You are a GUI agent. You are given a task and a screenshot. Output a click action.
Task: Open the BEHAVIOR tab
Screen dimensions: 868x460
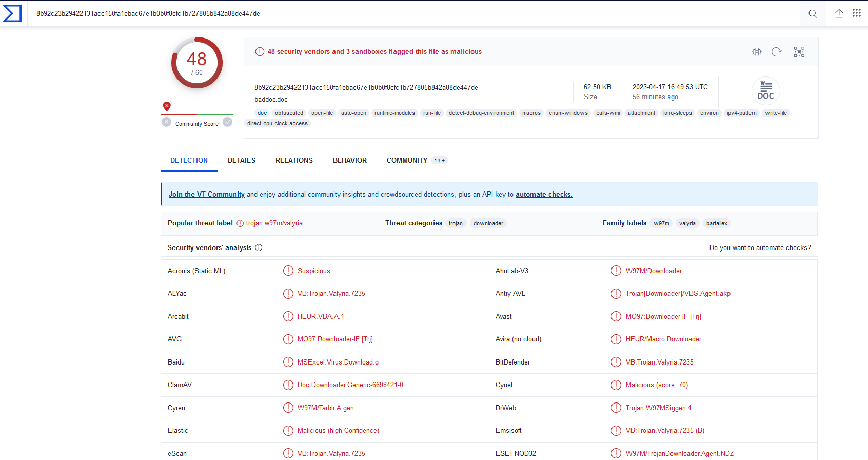pos(350,160)
